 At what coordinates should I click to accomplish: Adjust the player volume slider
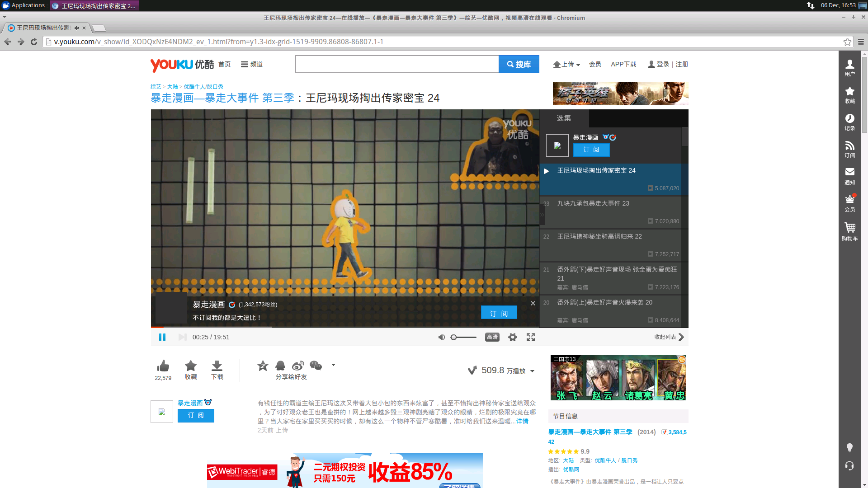tap(463, 337)
